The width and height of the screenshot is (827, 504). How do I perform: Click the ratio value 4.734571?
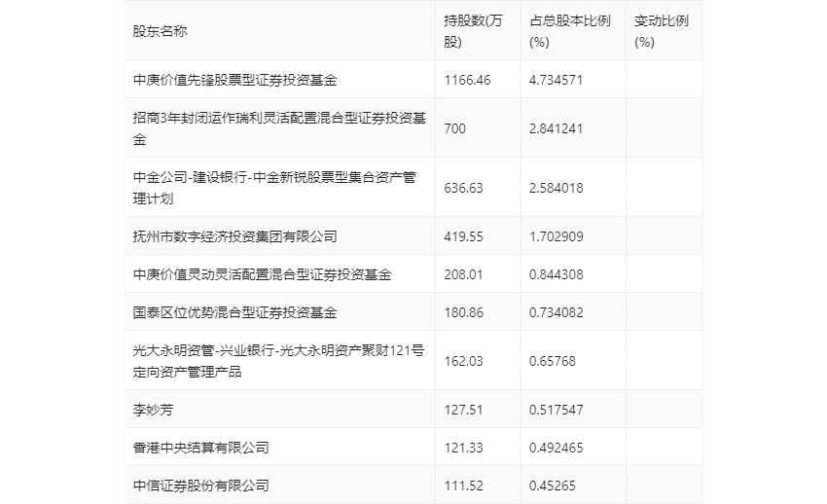(x=556, y=80)
